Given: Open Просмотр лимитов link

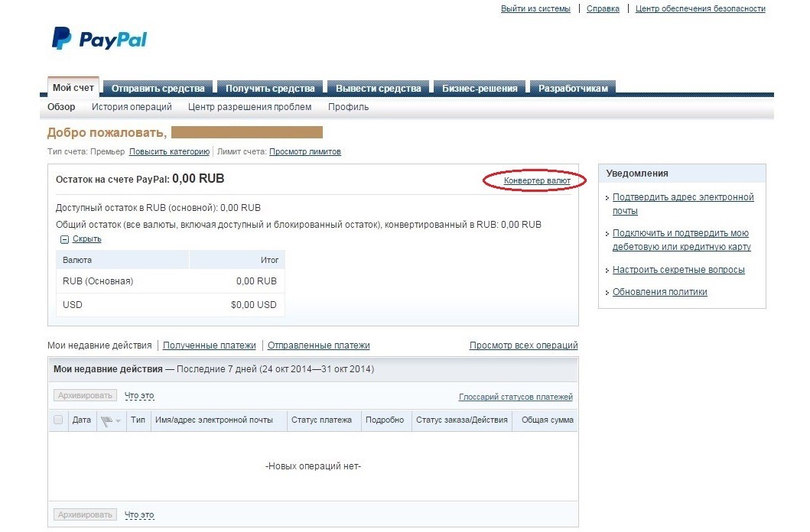Looking at the screenshot, I should pyautogui.click(x=304, y=151).
